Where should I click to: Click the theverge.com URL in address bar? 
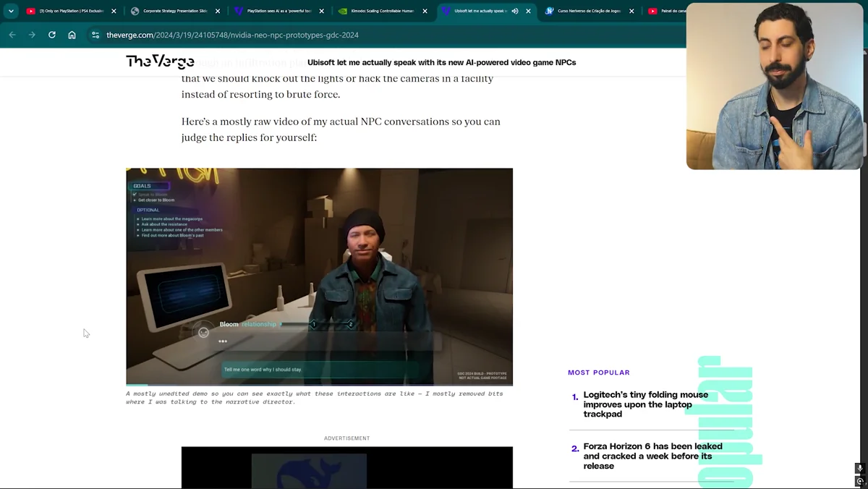[x=232, y=35]
